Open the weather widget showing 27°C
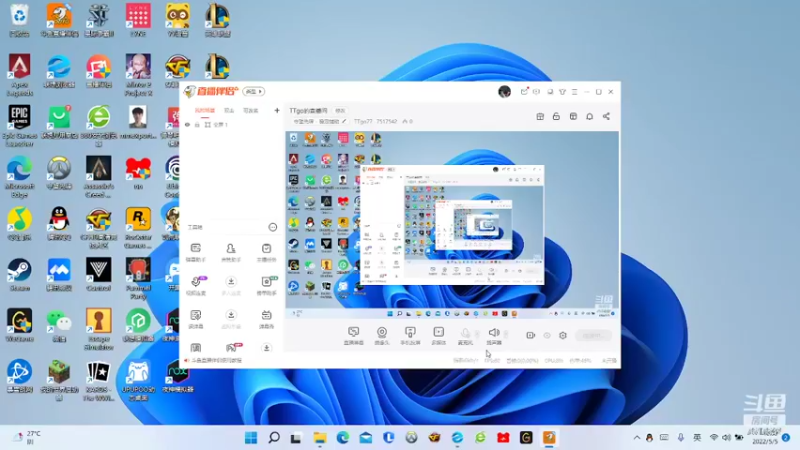The height and width of the screenshot is (450, 800). (x=27, y=437)
